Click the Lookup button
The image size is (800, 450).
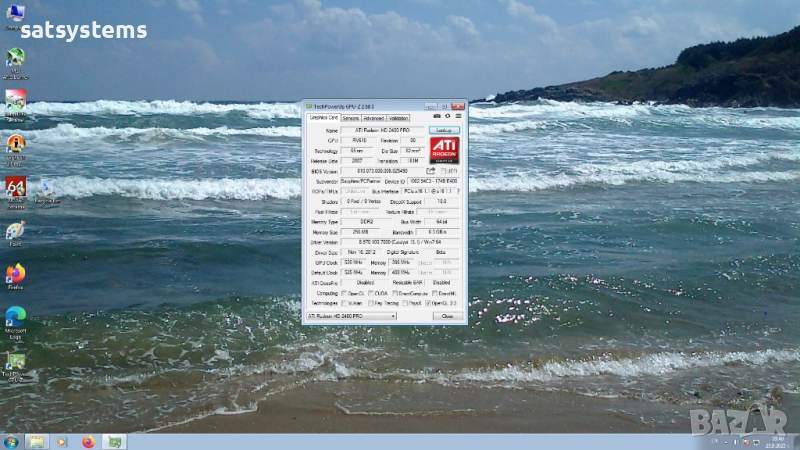pos(444,130)
